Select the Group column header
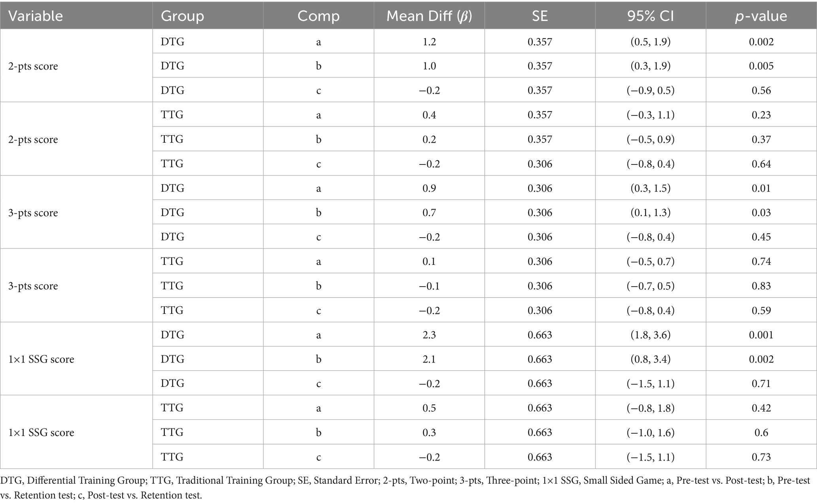The width and height of the screenshot is (817, 504). click(182, 16)
